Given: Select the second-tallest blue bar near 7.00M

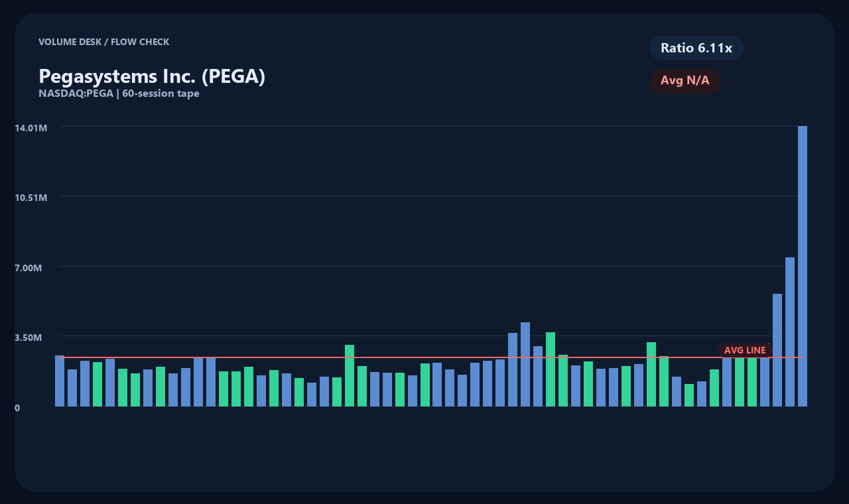Looking at the screenshot, I should (x=790, y=332).
